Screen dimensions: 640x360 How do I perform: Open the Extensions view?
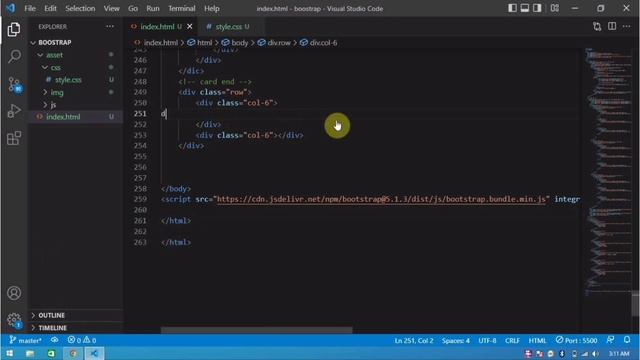point(14,138)
